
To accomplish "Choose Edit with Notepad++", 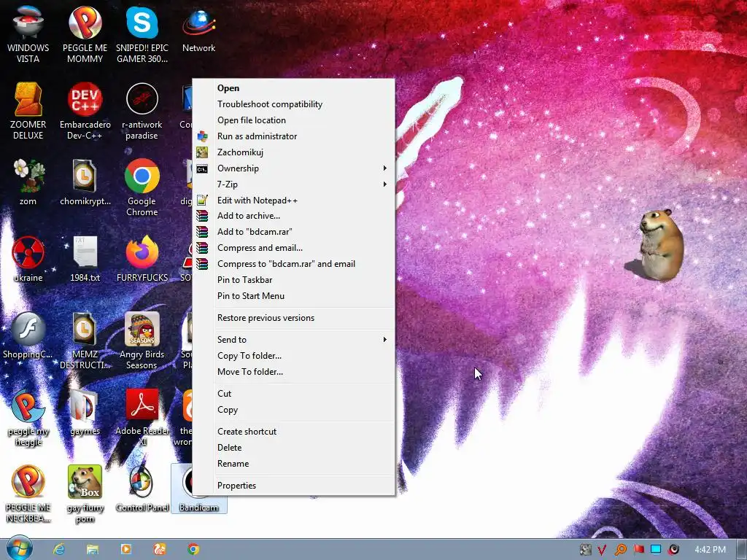I will (293, 201).
